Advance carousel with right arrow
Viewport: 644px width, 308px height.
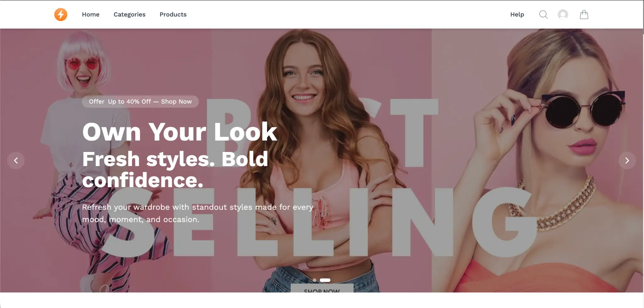click(627, 160)
